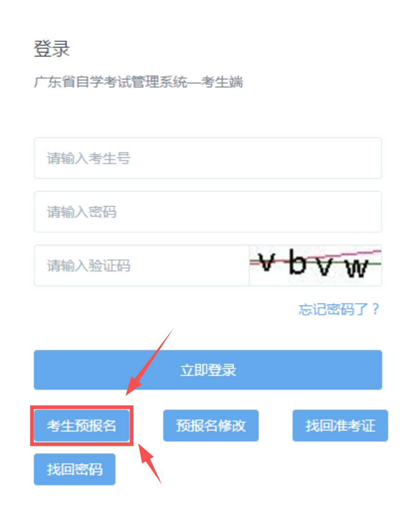Click the 找回准考证 button
Image resolution: width=418 pixels, height=532 pixels.
(x=340, y=426)
